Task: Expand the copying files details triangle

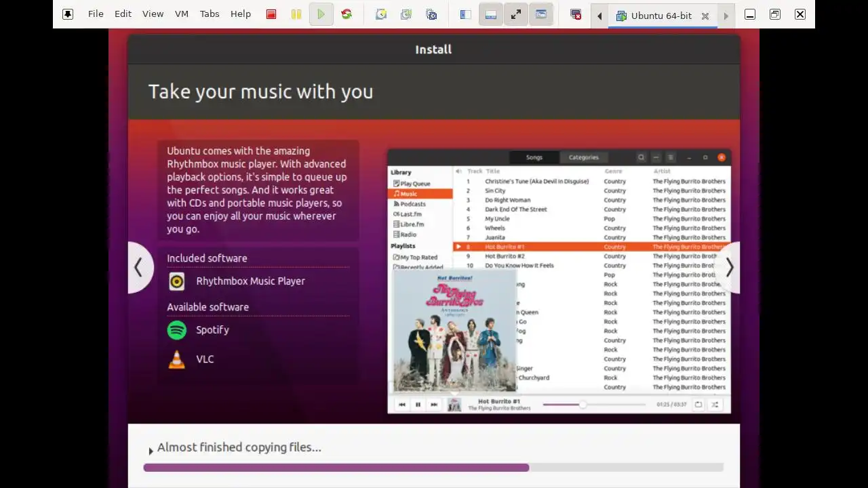Action: point(151,450)
